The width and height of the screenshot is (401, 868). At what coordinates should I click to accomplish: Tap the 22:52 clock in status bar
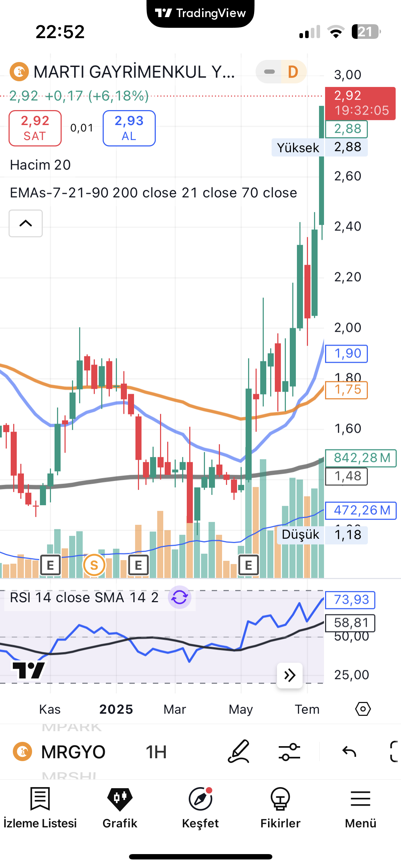pyautogui.click(x=60, y=32)
